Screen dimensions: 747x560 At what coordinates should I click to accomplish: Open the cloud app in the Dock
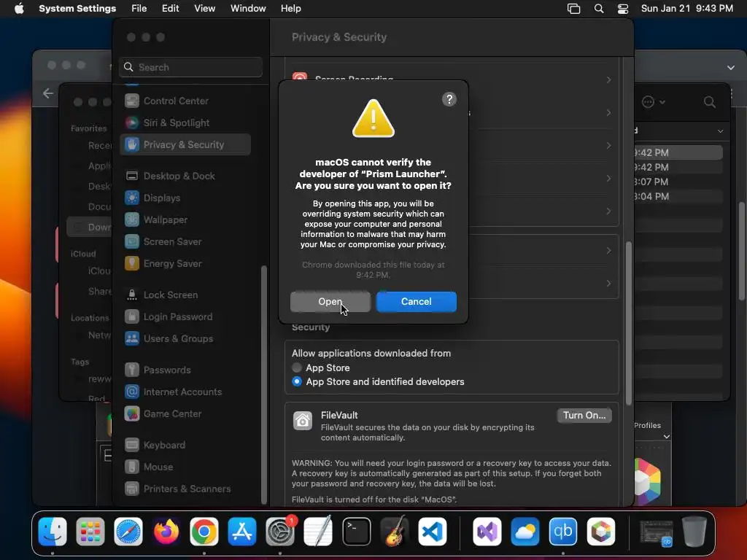[x=525, y=532]
